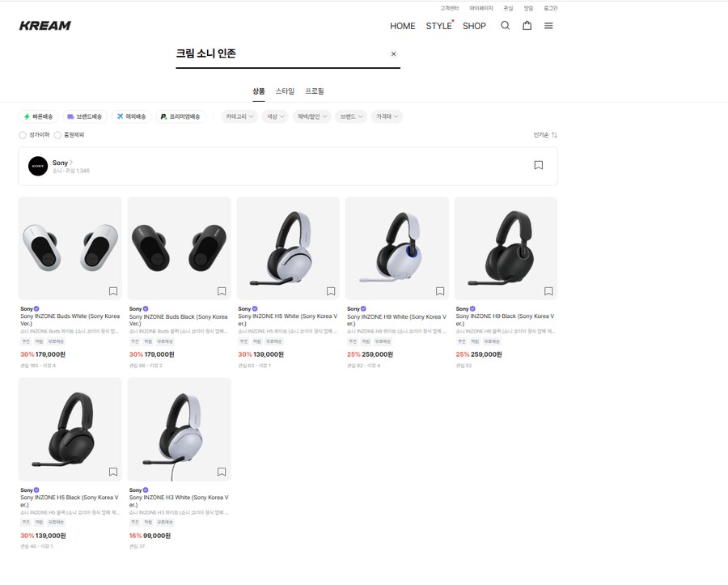Open the INZONE H9 White product image

point(397,248)
